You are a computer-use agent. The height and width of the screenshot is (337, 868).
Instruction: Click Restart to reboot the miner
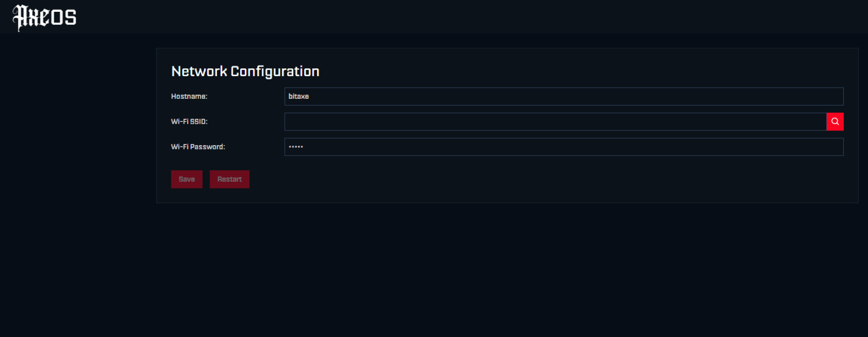point(229,179)
